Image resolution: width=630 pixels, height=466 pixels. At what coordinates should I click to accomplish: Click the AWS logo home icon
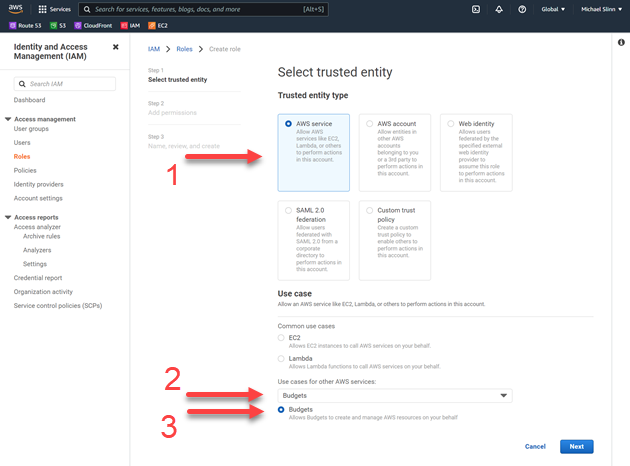pos(14,9)
